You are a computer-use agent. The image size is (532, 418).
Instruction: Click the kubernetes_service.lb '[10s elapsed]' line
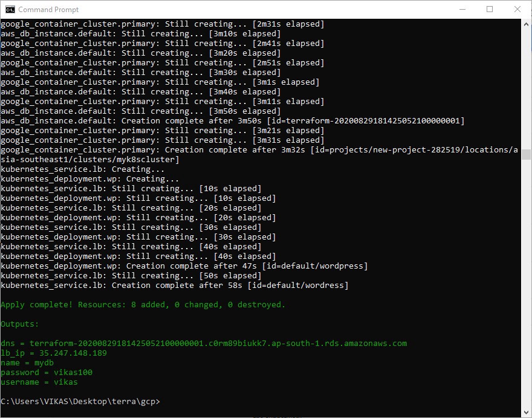pos(131,189)
